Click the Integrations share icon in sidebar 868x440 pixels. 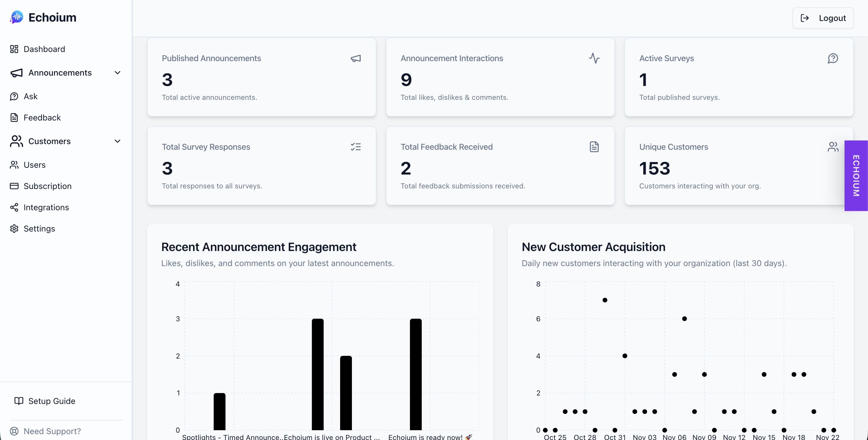click(14, 207)
